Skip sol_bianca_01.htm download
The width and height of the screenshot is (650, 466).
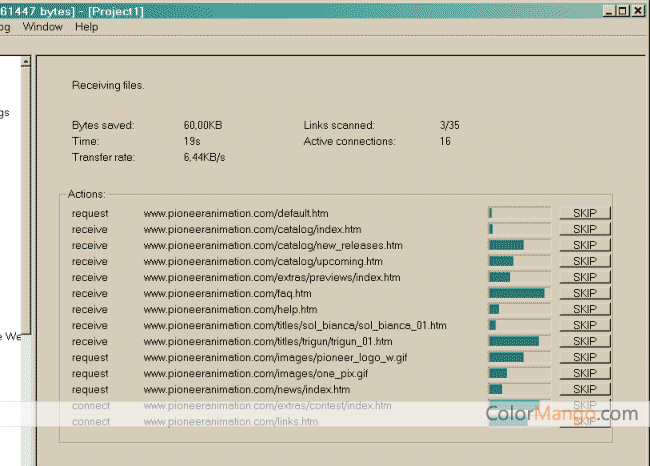(584, 325)
